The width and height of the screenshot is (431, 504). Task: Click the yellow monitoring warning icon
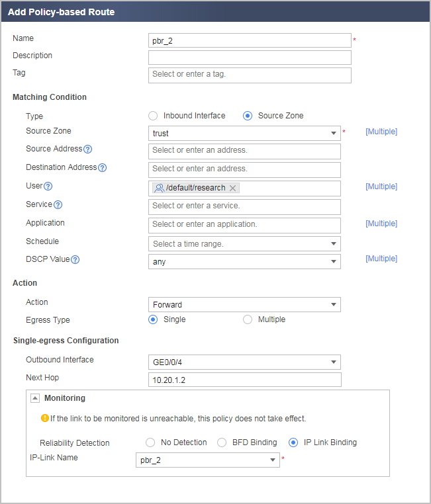tap(45, 418)
